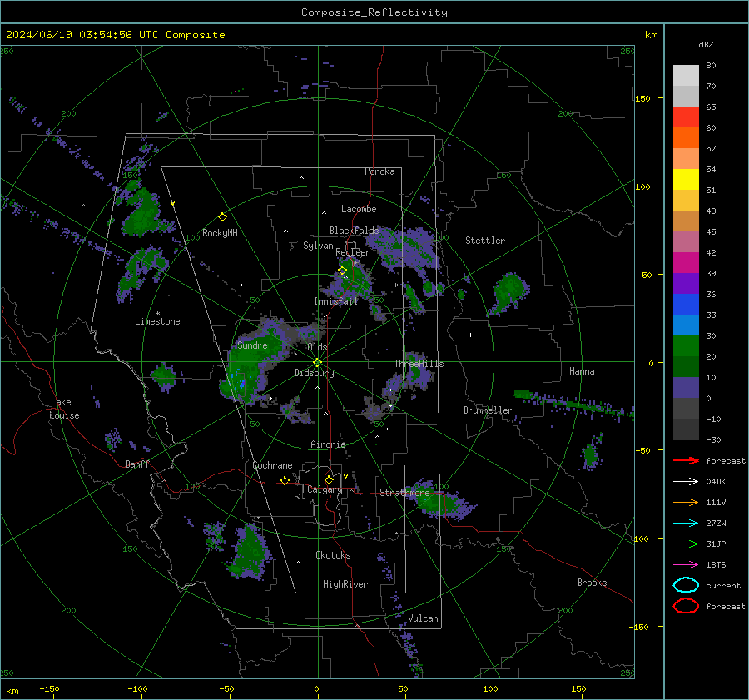Select the royal blue 36 dBZ band
Image resolution: width=749 pixels, height=700 pixels.
point(686,304)
